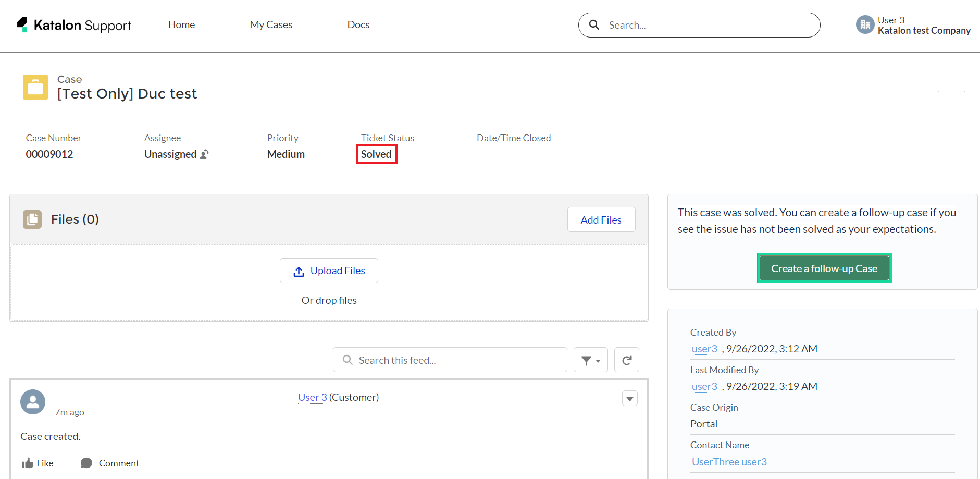
Task: Click the yellow Case briefcase icon
Action: [35, 87]
